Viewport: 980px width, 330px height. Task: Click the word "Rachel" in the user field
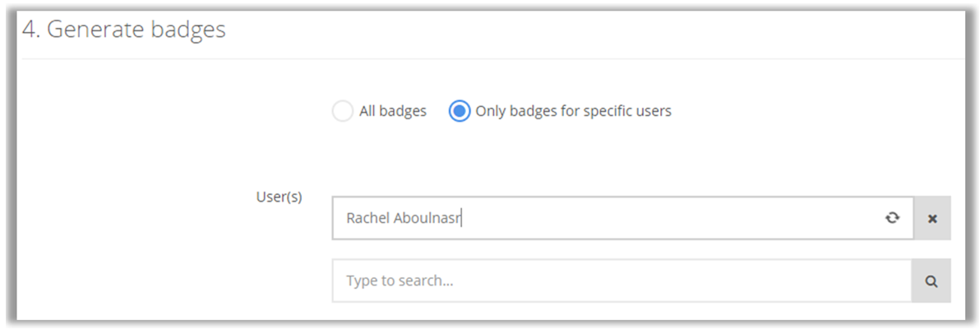click(x=367, y=218)
